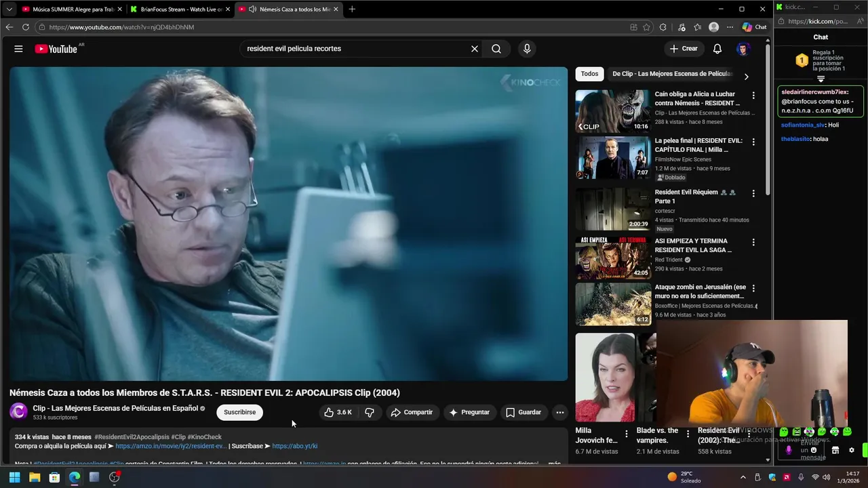The height and width of the screenshot is (488, 868).
Task: Open the amzo.in movie link in description
Action: tap(171, 446)
